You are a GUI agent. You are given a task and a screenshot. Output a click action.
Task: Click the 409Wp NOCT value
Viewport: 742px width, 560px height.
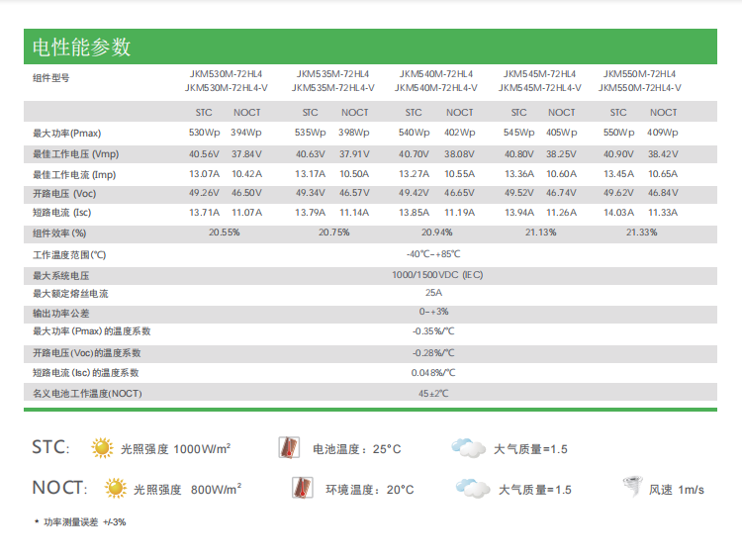(x=663, y=133)
